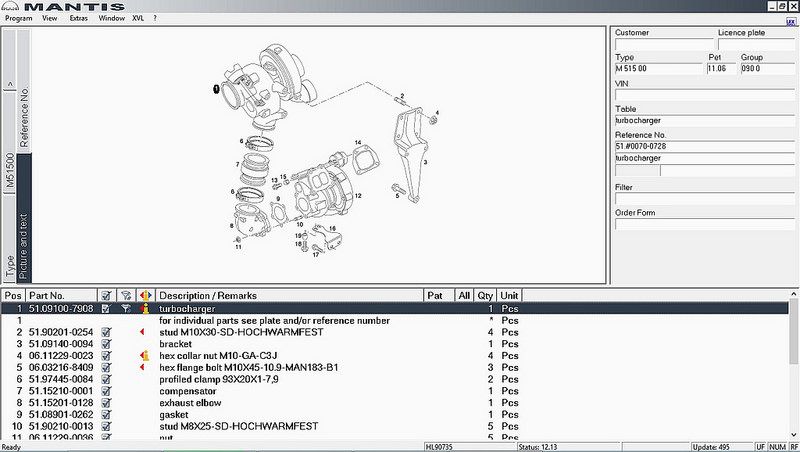Select the exhaust elbow description
The height and width of the screenshot is (452, 800).
tap(190, 403)
